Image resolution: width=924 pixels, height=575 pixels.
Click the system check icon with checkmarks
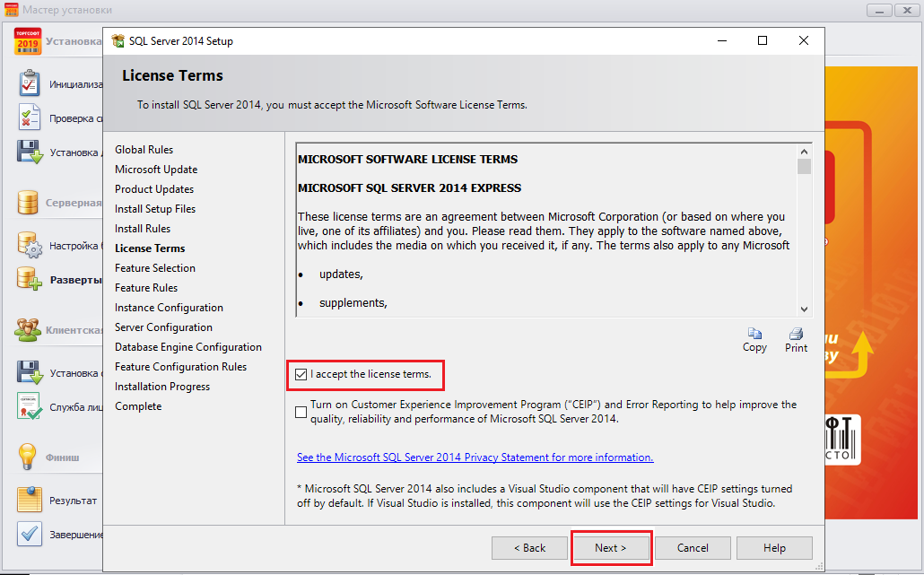tap(30, 118)
